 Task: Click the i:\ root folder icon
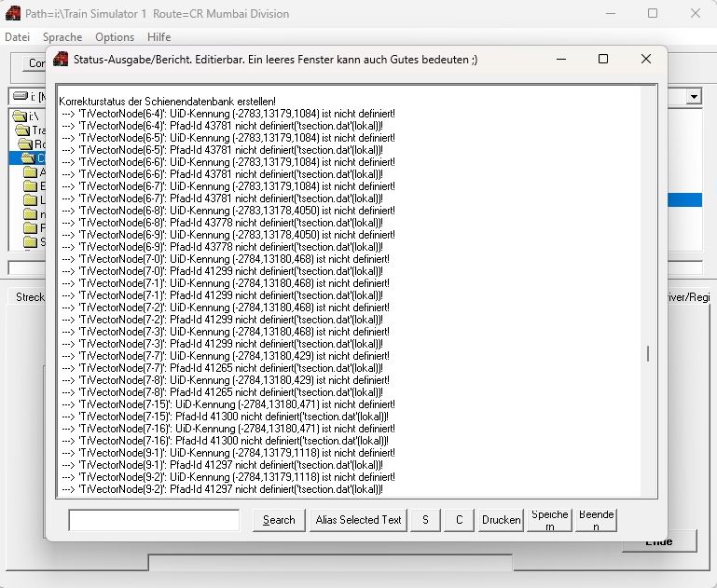20,116
